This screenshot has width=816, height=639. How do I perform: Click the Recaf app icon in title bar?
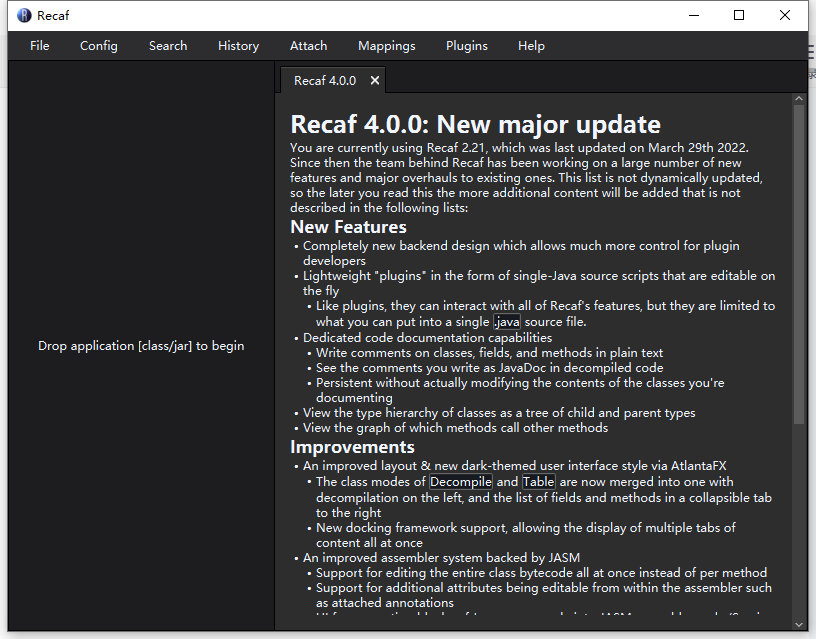coord(24,16)
